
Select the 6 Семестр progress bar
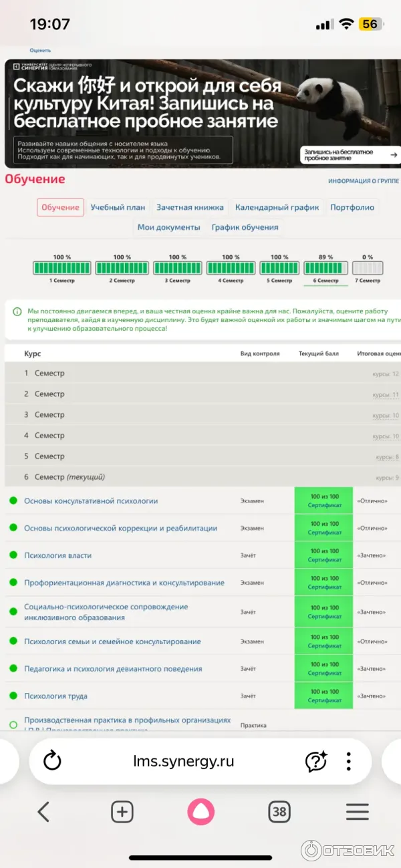[326, 268]
